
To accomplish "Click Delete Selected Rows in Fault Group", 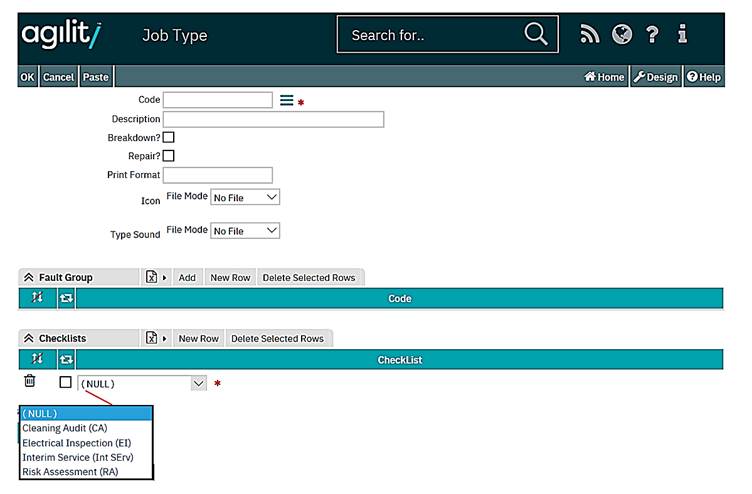I will 309,277.
